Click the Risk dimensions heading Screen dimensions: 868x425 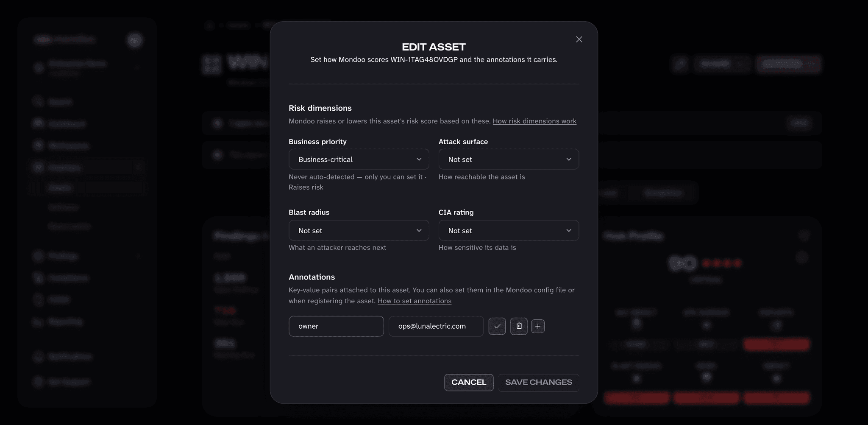click(320, 108)
